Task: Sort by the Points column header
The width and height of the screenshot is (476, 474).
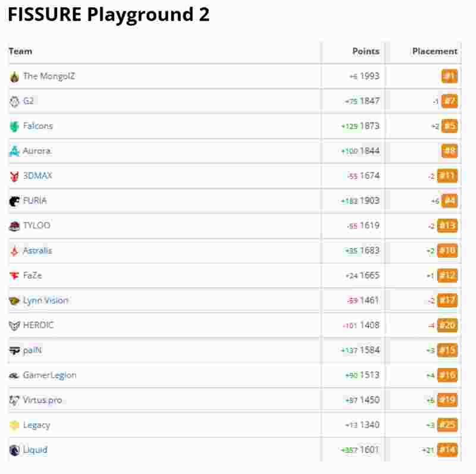Action: (366, 51)
